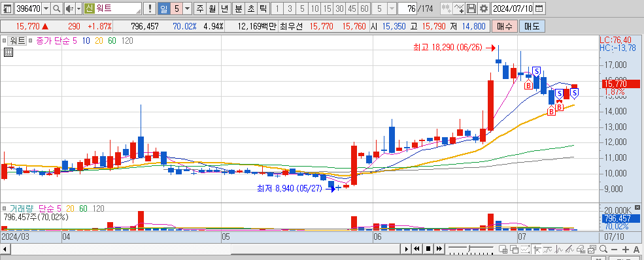The height and width of the screenshot is (260, 644).
Task: Click the dashed-range chart icon
Action: [x=525, y=249]
